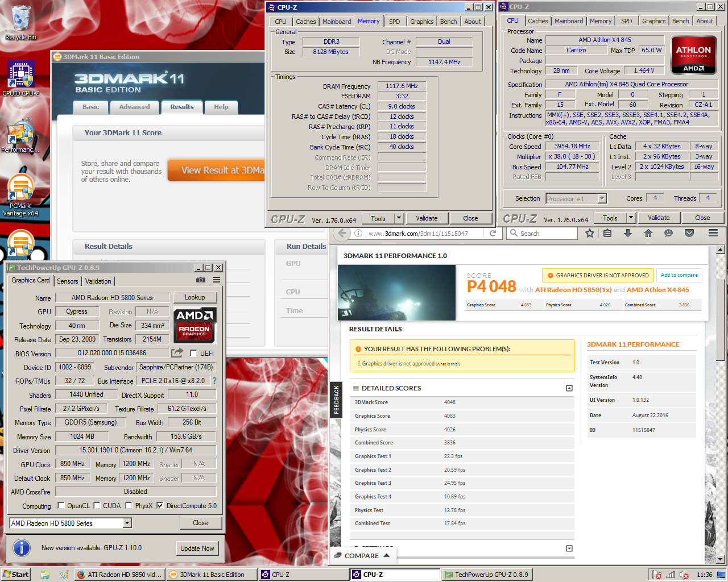The image size is (728, 582).
Task: Open the PCMark Vantage x64 shortcut
Action: tap(20, 195)
